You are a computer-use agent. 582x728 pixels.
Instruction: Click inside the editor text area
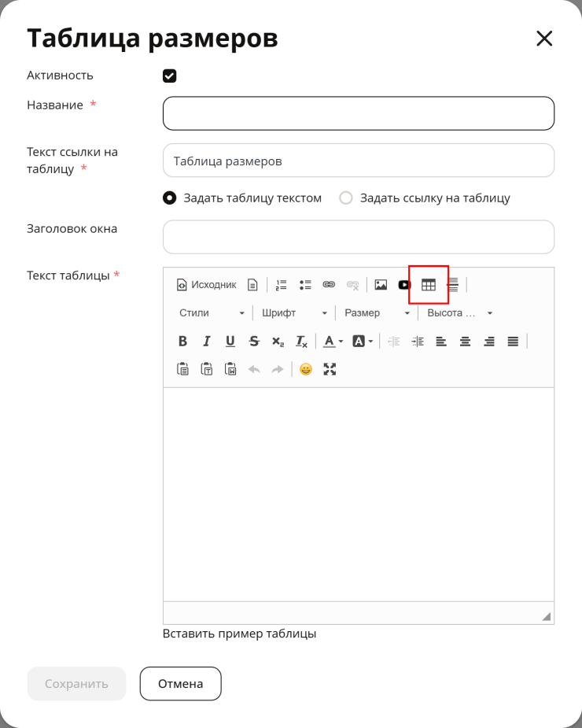(x=359, y=494)
